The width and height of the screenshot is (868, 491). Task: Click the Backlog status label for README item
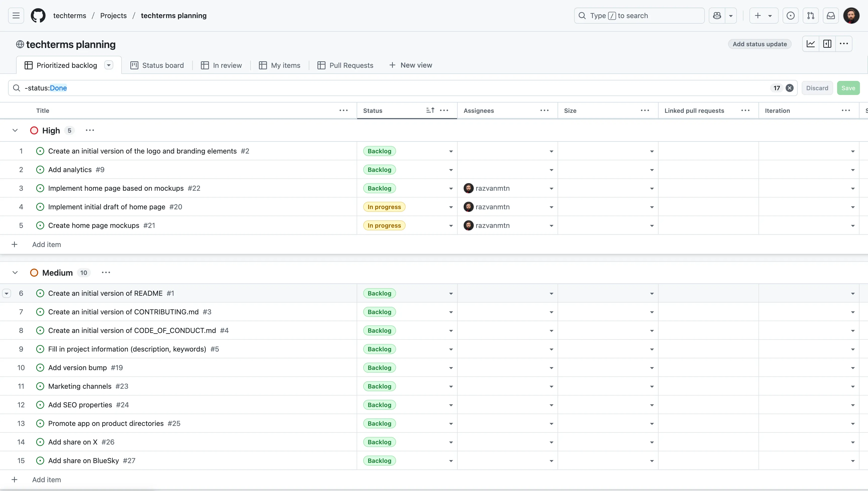click(x=379, y=293)
